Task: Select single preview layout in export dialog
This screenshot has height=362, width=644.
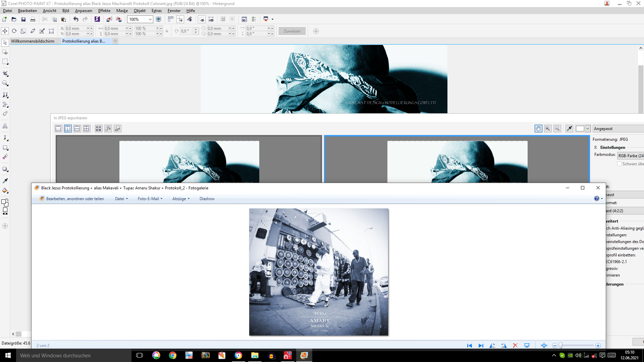Action: [x=58, y=129]
